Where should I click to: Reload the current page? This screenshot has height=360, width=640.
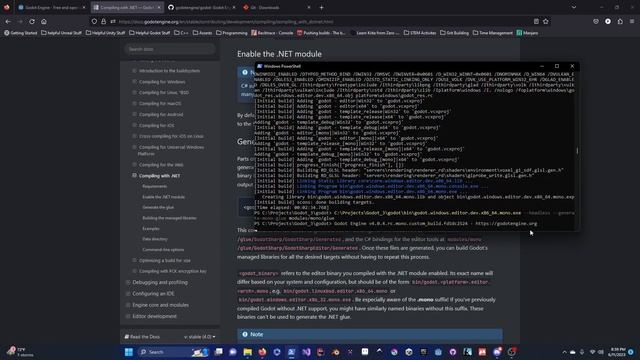coord(32,22)
